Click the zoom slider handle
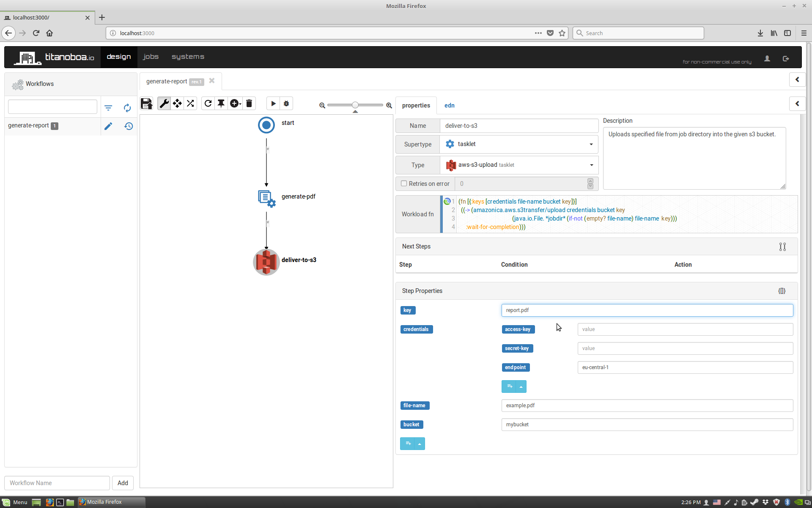 (355, 105)
